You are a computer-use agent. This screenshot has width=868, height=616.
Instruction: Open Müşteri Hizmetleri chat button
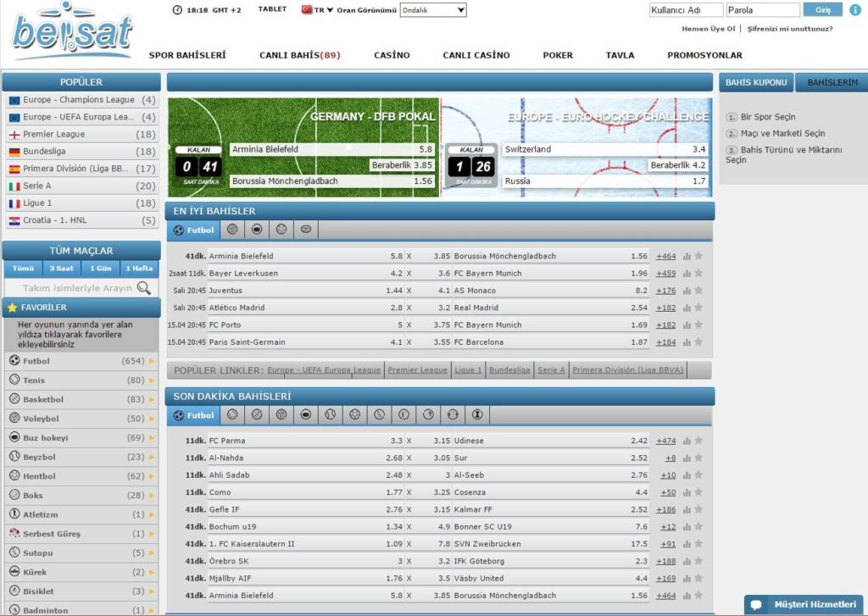pyautogui.click(x=804, y=604)
